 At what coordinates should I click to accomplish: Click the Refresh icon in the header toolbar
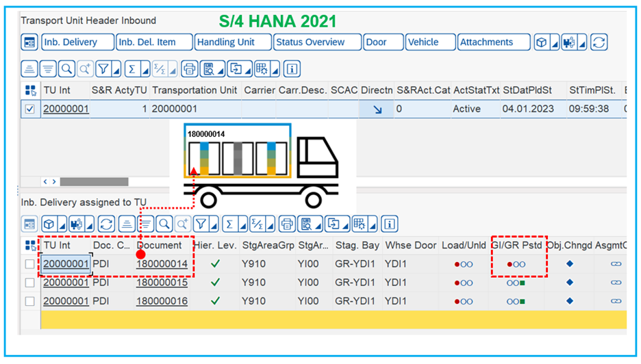pos(599,42)
